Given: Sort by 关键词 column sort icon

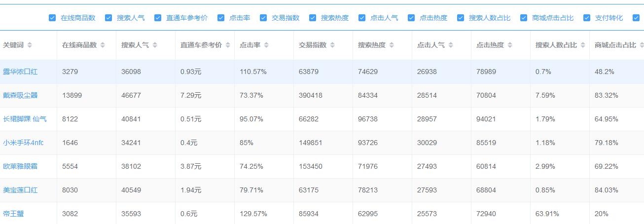Looking at the screenshot, I should tap(30, 45).
